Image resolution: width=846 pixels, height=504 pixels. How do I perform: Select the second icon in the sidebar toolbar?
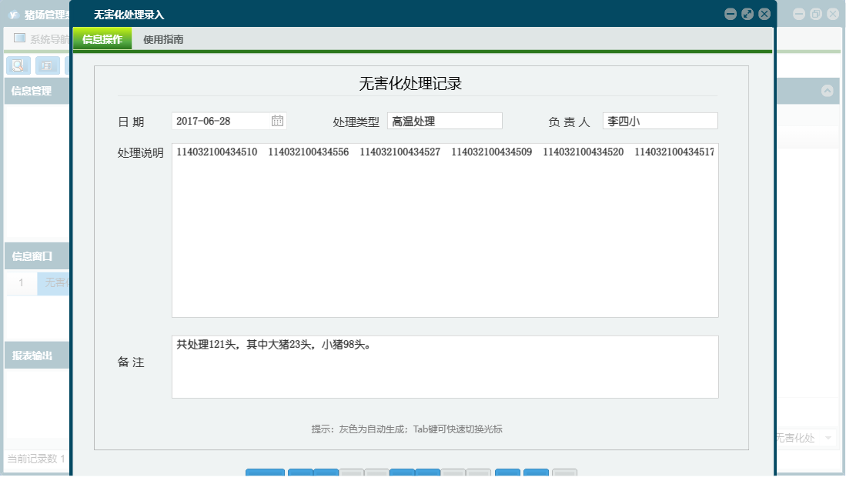click(x=46, y=65)
